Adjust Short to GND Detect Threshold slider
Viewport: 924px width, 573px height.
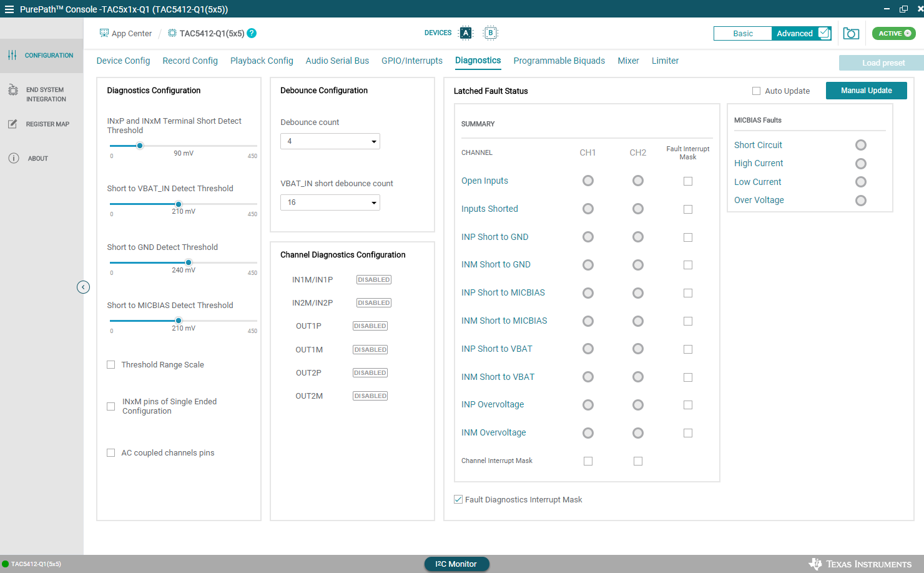pyautogui.click(x=189, y=262)
